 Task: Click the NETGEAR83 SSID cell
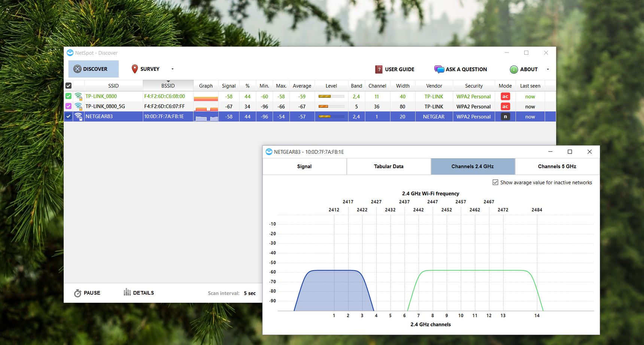113,116
